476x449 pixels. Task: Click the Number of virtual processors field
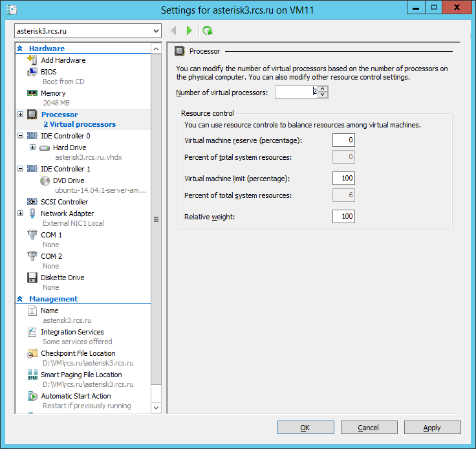(297, 92)
